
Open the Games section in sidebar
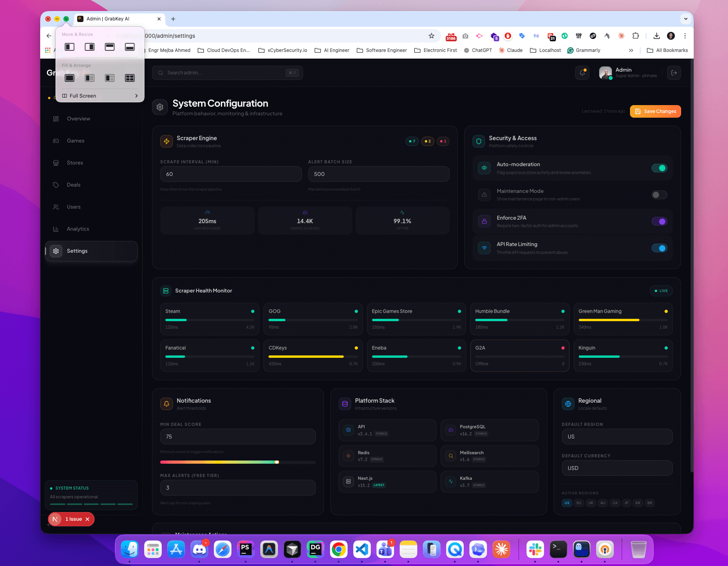click(76, 141)
